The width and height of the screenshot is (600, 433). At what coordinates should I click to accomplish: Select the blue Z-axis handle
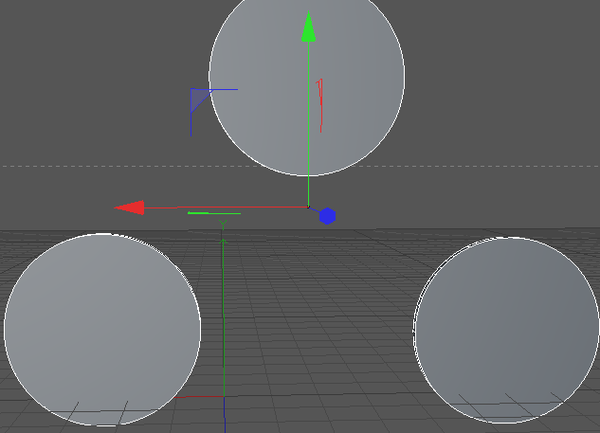pos(327,216)
